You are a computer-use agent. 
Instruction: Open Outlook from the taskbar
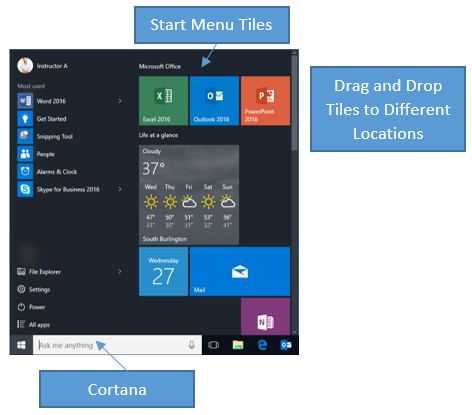point(286,345)
